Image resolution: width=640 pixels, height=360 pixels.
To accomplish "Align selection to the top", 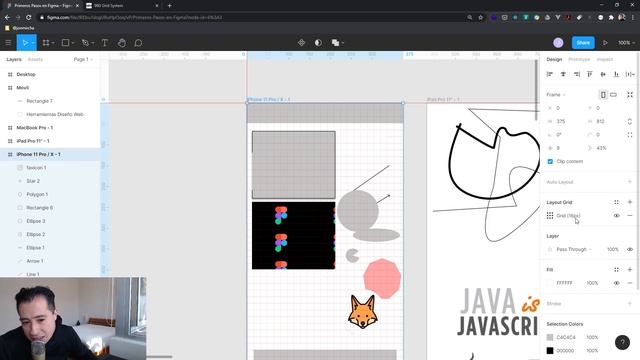I will coord(590,74).
